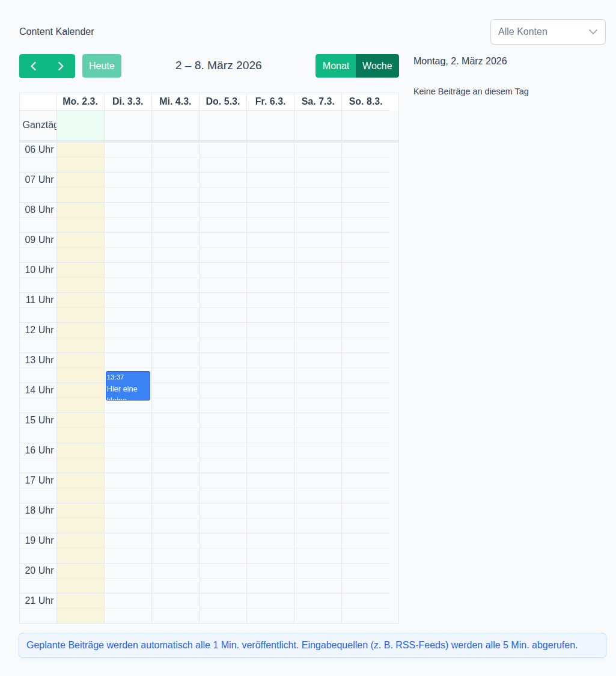Select the Woche view toggle
This screenshot has width=616, height=676.
point(377,66)
